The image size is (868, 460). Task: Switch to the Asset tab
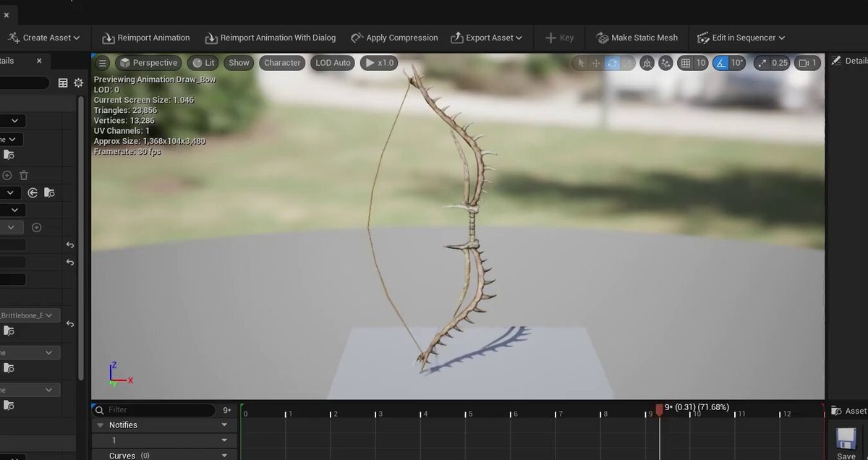pos(849,411)
